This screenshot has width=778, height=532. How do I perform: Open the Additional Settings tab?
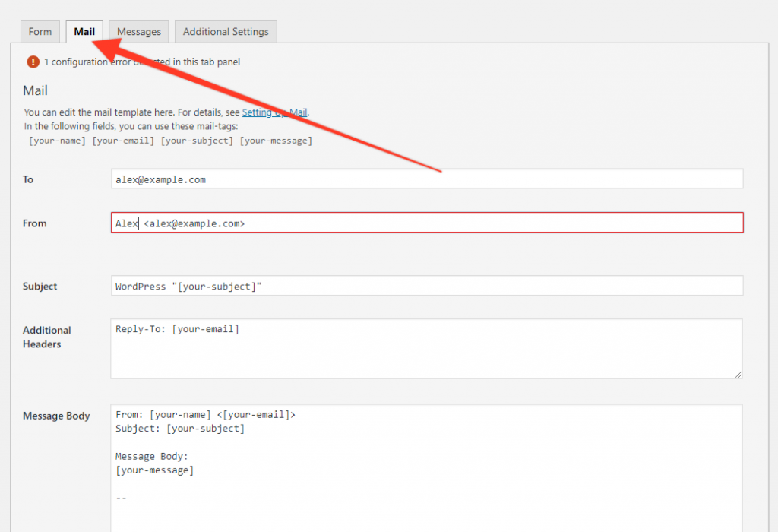226,32
